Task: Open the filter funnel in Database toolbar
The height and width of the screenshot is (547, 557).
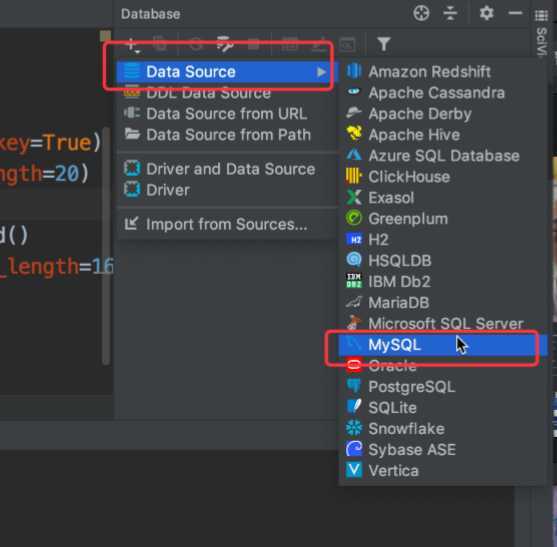Action: pyautogui.click(x=384, y=44)
